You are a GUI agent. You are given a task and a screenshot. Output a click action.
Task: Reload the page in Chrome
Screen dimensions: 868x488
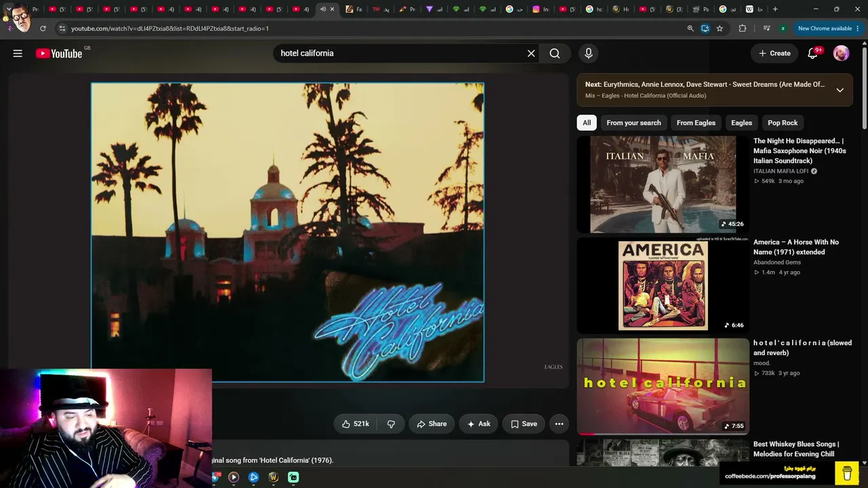(x=43, y=28)
